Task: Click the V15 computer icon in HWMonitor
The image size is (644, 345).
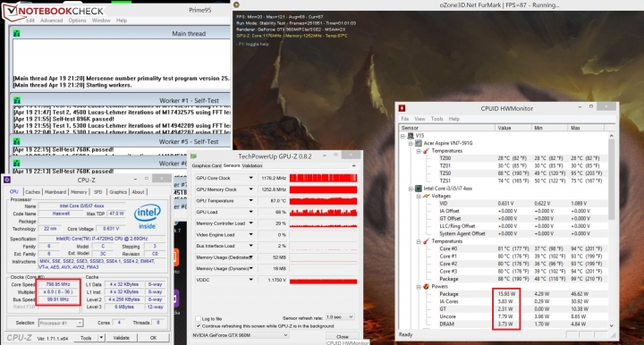Action: tap(411, 136)
